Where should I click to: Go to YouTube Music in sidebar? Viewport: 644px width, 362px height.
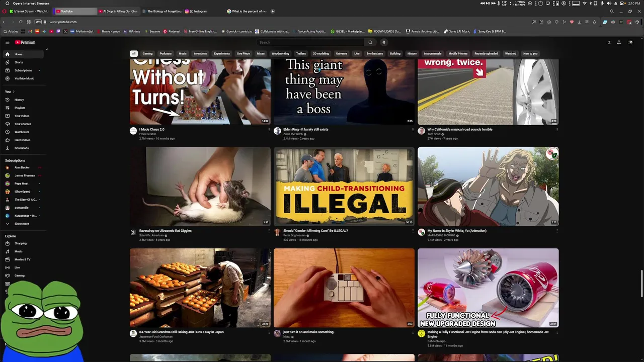point(24,78)
